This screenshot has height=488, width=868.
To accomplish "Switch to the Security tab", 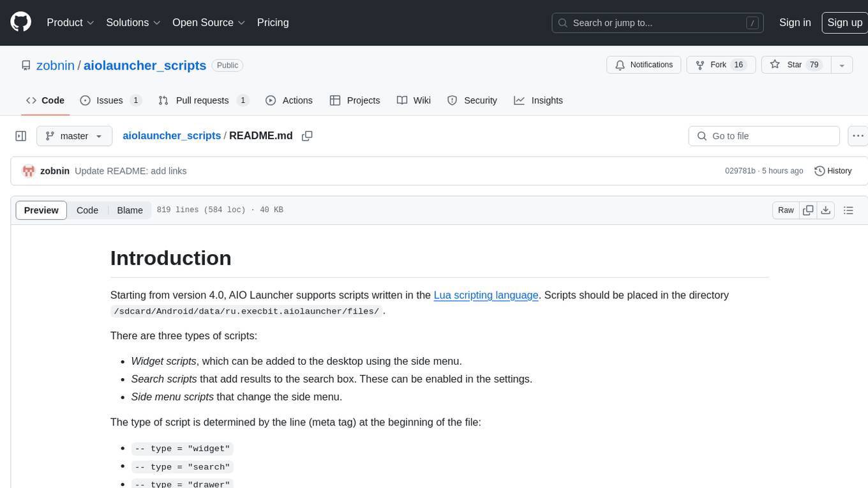I will (472, 100).
